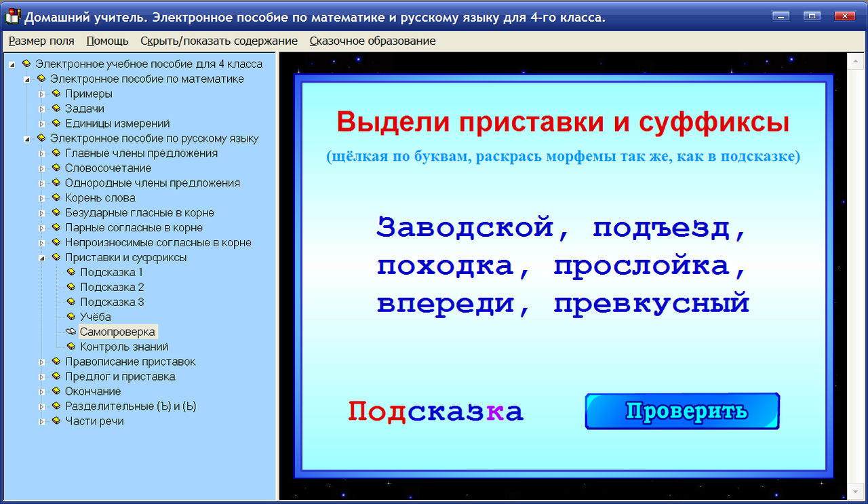Expand the Примеры tree node

tap(42, 94)
